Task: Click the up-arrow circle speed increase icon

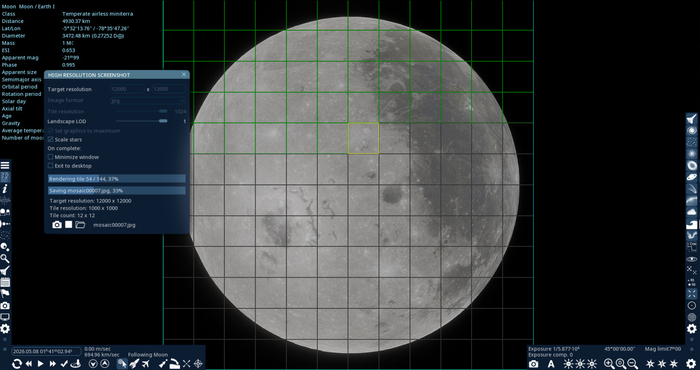Action: 104,364
